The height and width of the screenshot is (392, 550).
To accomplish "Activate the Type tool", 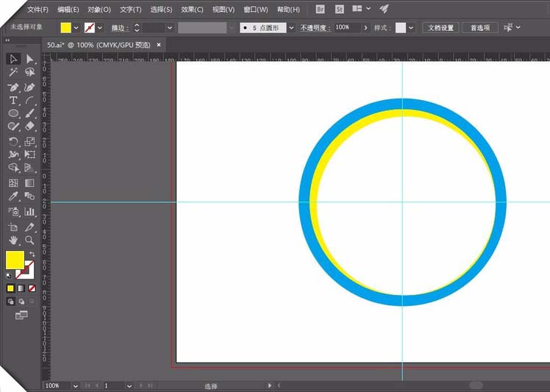I will coord(13,100).
